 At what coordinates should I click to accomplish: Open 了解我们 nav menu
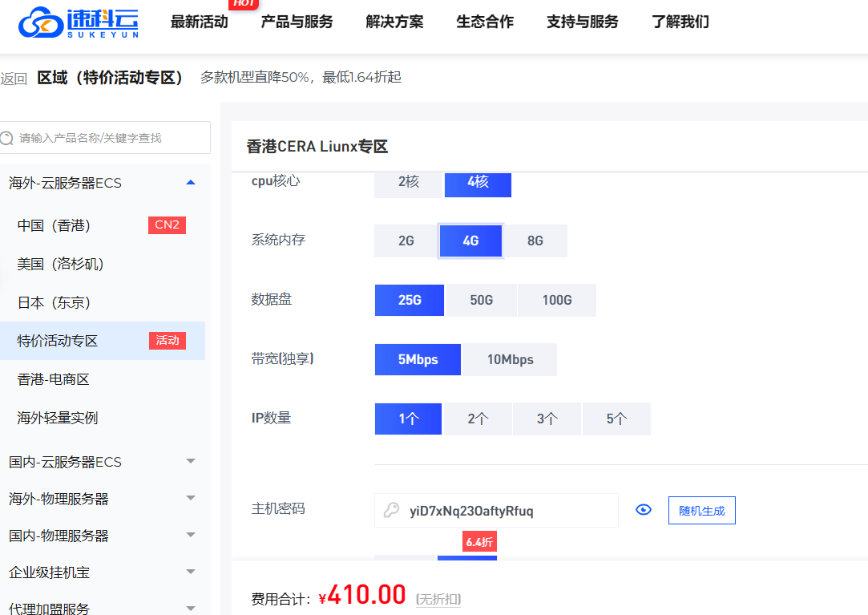point(680,22)
